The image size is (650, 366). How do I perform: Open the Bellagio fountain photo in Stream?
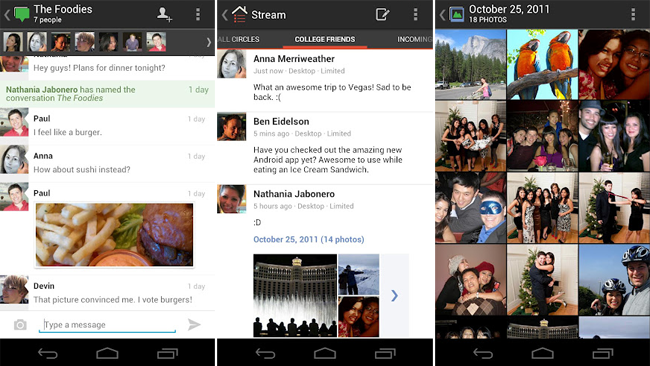coord(295,296)
